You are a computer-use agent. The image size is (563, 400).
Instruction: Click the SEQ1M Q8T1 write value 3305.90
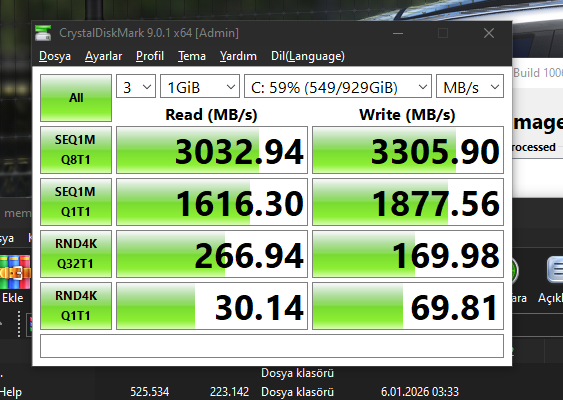pyautogui.click(x=408, y=150)
